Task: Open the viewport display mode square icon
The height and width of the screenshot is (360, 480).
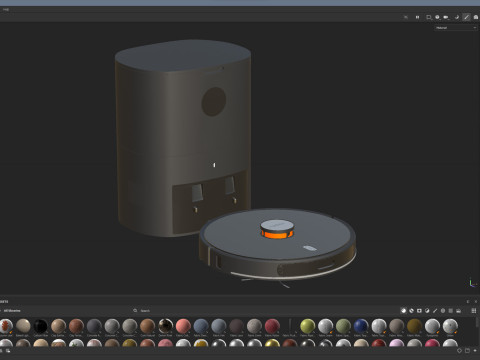Action: pos(429,17)
